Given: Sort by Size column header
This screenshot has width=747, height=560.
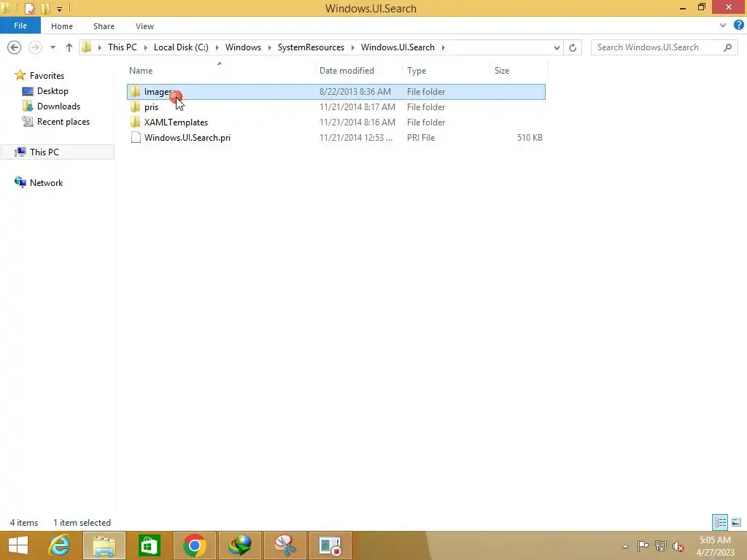Looking at the screenshot, I should click(502, 71).
